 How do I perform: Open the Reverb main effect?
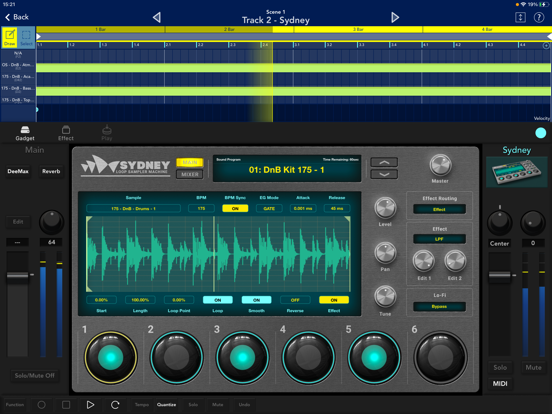click(51, 171)
